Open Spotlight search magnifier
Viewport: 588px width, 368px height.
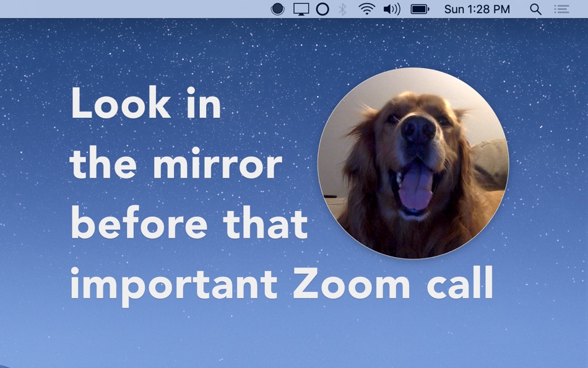coord(535,9)
